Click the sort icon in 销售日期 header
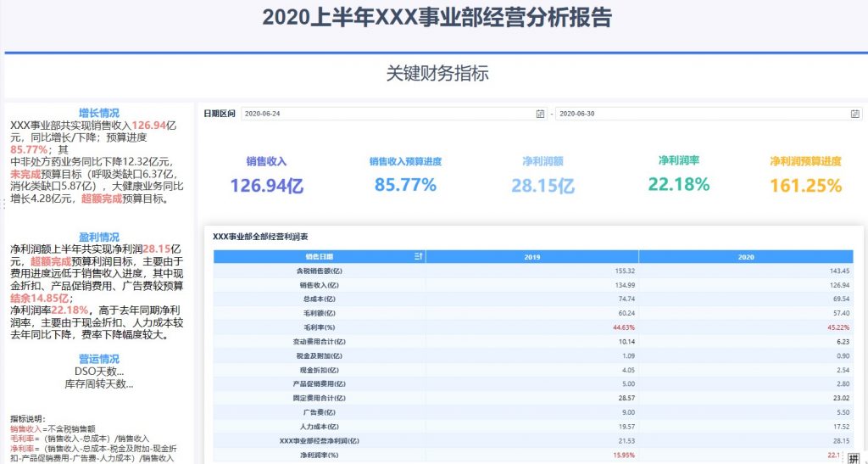The image size is (868, 464). click(417, 256)
